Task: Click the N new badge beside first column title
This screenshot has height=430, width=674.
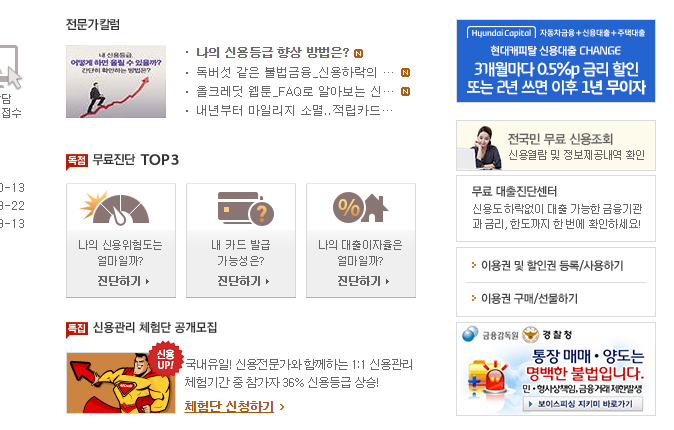Action: [358, 53]
